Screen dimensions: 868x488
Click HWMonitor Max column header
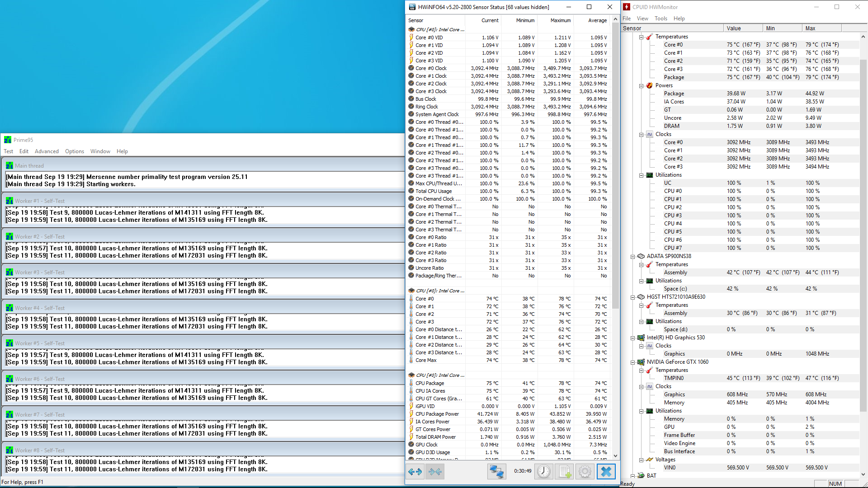(822, 28)
